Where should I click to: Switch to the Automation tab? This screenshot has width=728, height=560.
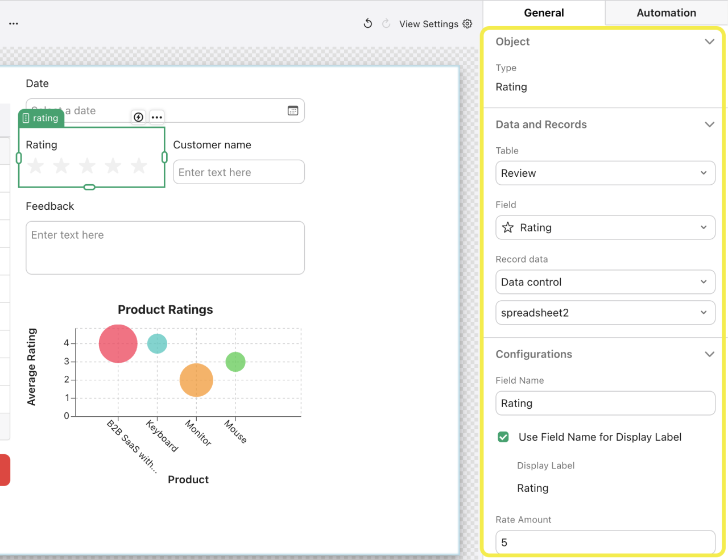pyautogui.click(x=666, y=13)
